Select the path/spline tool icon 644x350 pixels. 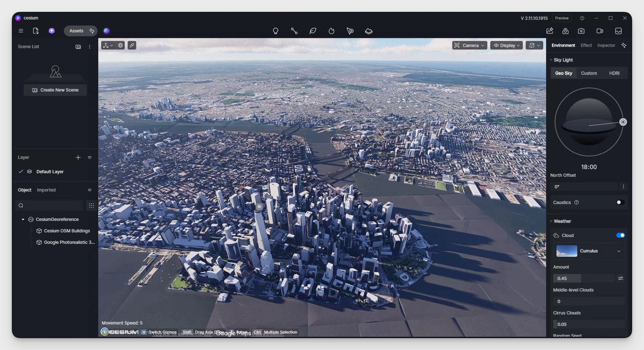[294, 31]
